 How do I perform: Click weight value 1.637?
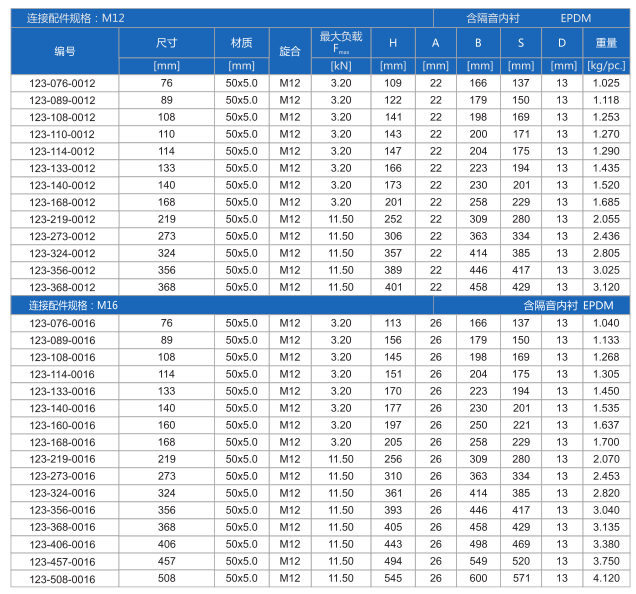(606, 425)
